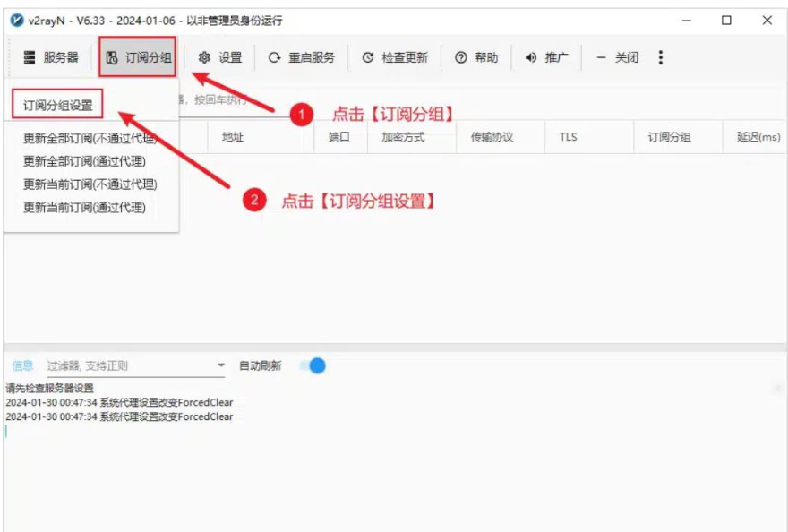Close the v2rayN window

[767, 21]
